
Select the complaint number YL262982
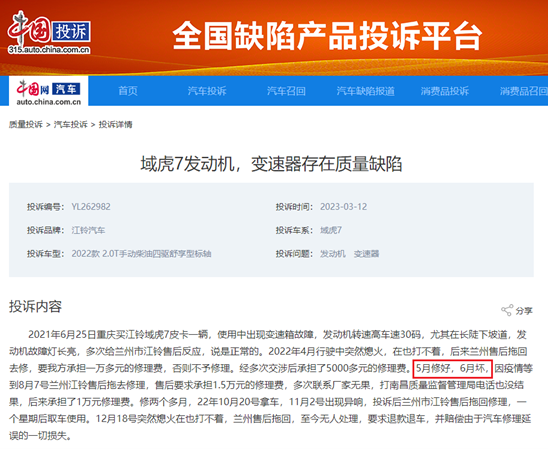(x=91, y=207)
